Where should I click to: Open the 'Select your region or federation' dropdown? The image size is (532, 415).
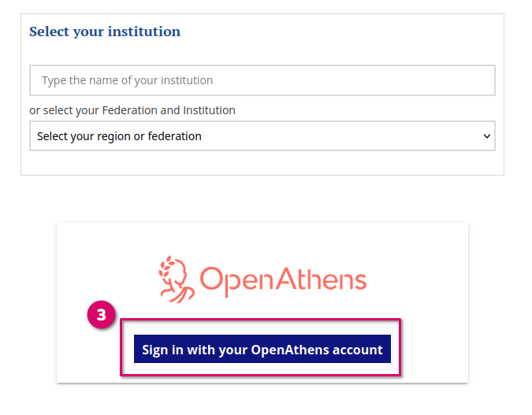[262, 136]
